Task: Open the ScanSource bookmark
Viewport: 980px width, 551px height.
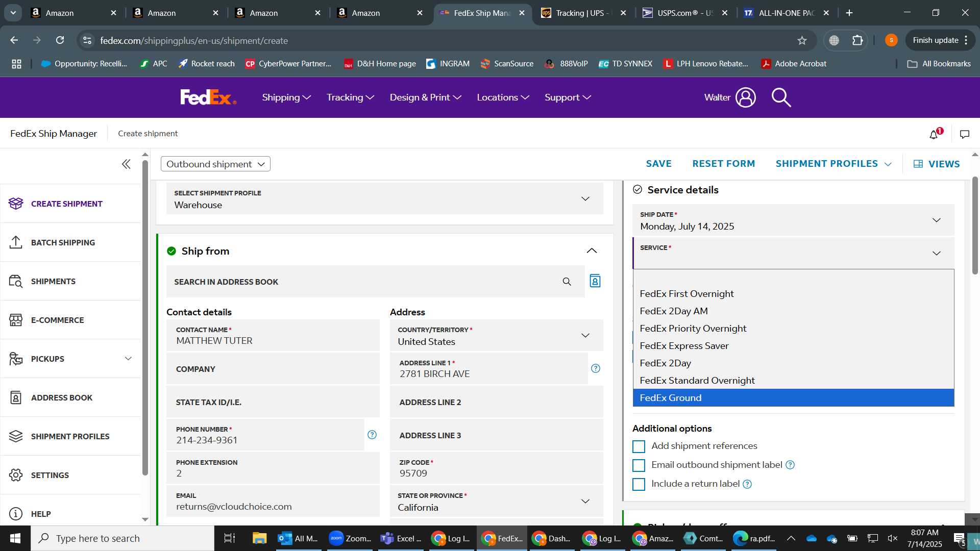Action: 507,64
